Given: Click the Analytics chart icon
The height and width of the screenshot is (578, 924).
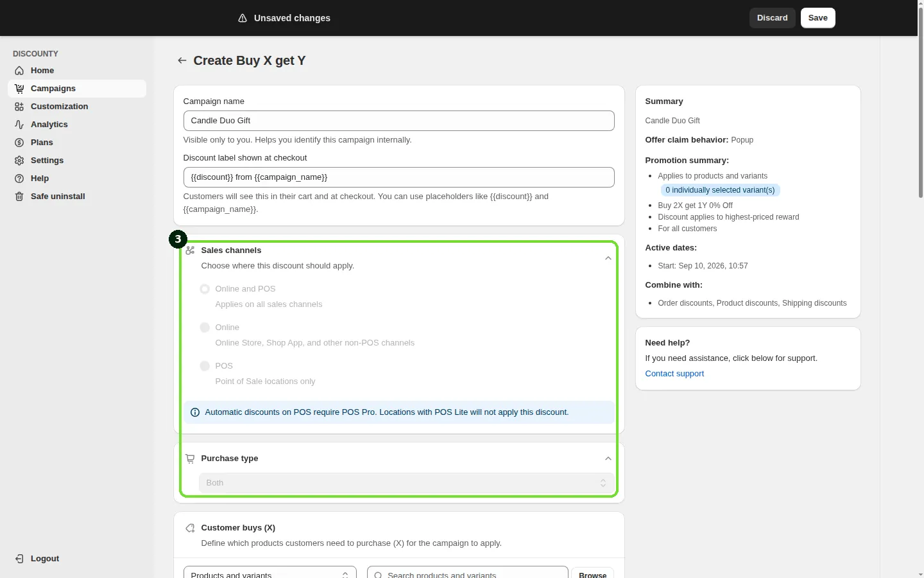Looking at the screenshot, I should click(x=19, y=125).
